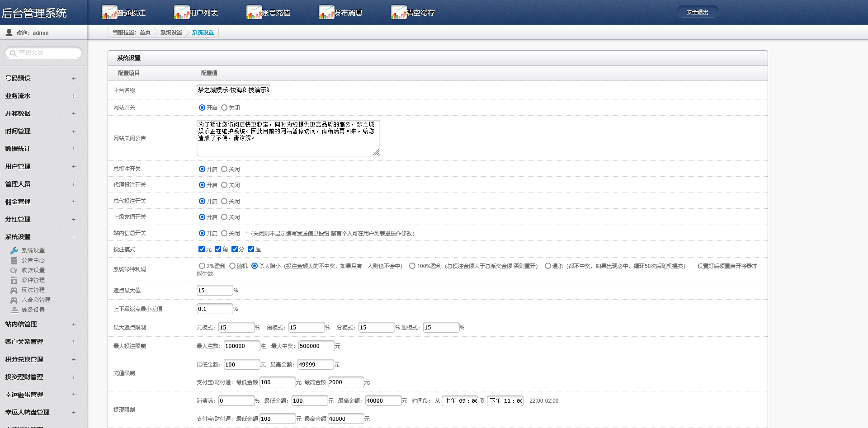Click the icon next to 公告中心
This screenshot has height=428, width=868.
pos(14,260)
